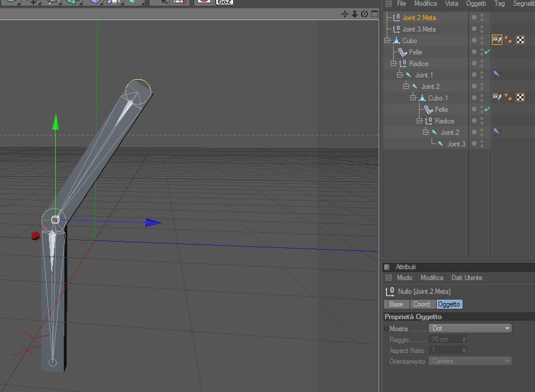Open the Oggetti menu
The width and height of the screenshot is (535, 392).
[476, 4]
